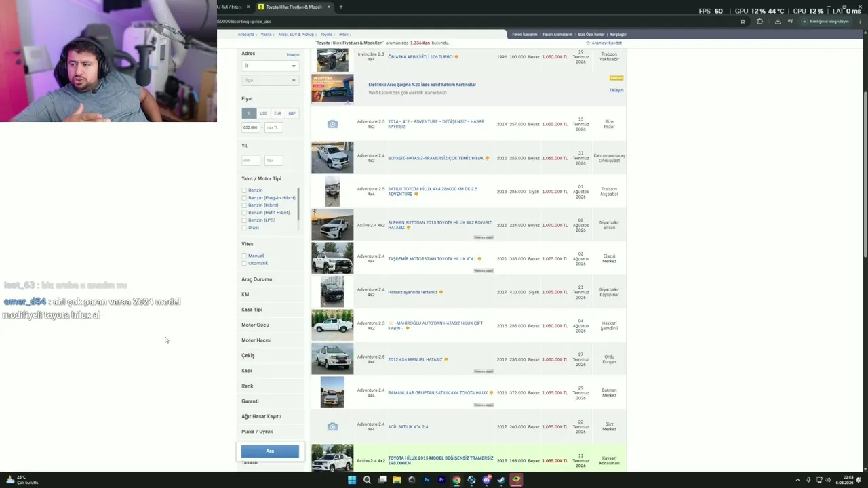868x488 pixels.
Task: Go to Anasayfa breadcrumb
Action: [246, 35]
